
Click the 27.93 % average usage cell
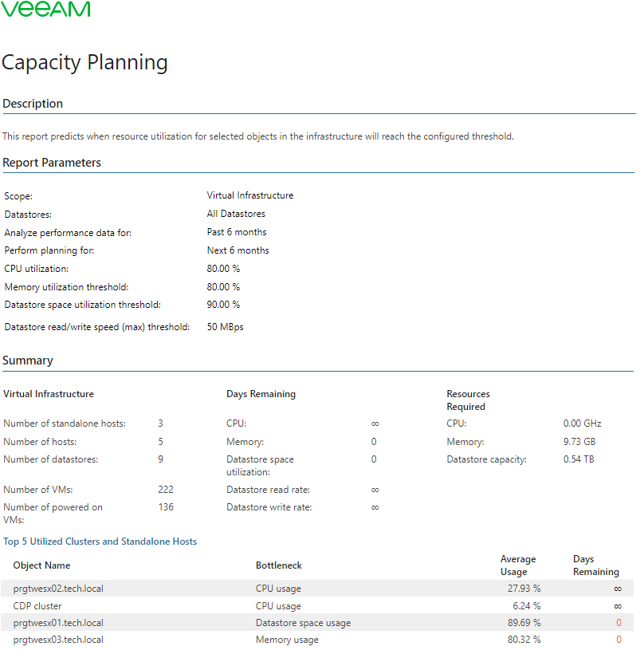click(x=524, y=589)
